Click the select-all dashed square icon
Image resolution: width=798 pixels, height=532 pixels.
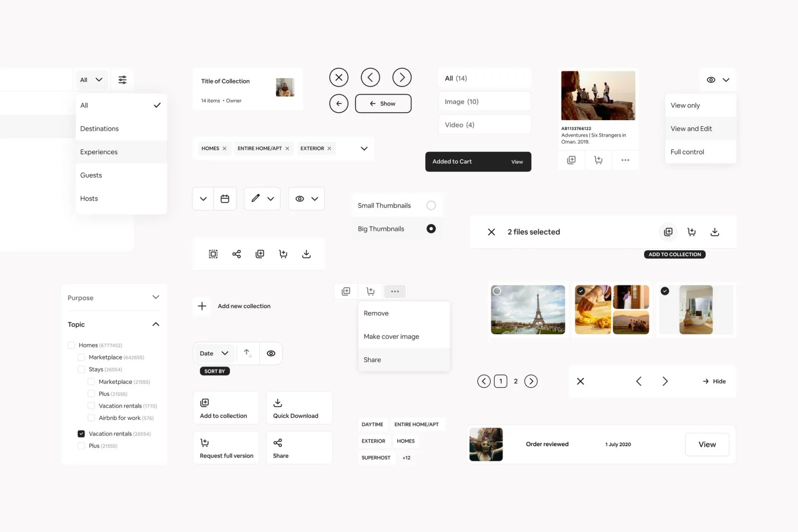[x=213, y=254]
